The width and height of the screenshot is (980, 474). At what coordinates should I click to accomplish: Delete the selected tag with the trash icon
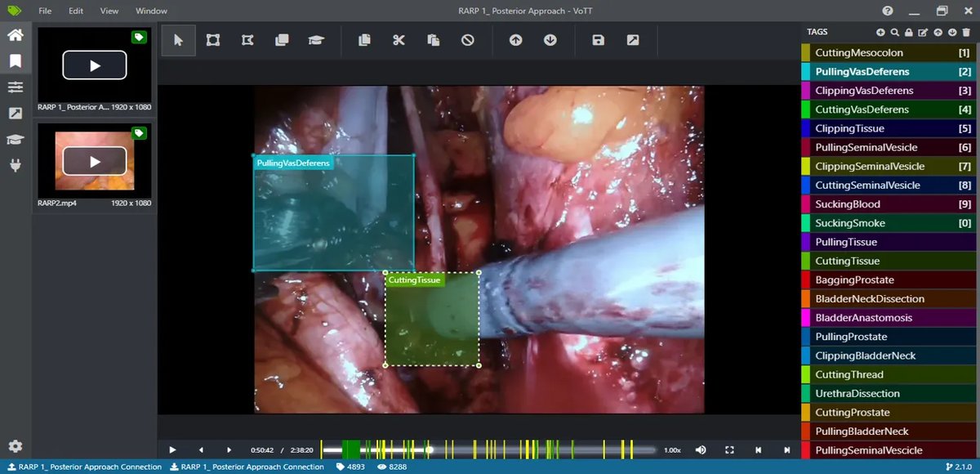click(x=966, y=33)
